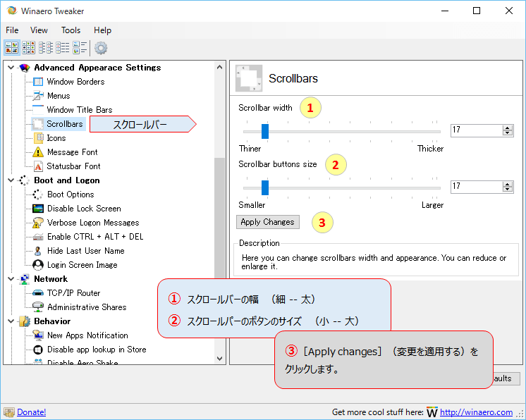Image resolution: width=526 pixels, height=420 pixels.
Task: Click the Message Font warning icon
Action: coord(38,152)
